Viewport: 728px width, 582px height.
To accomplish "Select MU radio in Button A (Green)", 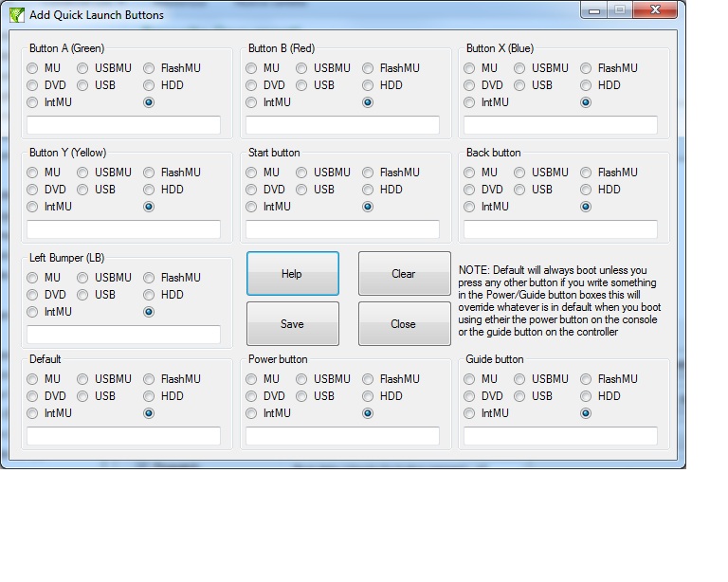I will coord(33,68).
